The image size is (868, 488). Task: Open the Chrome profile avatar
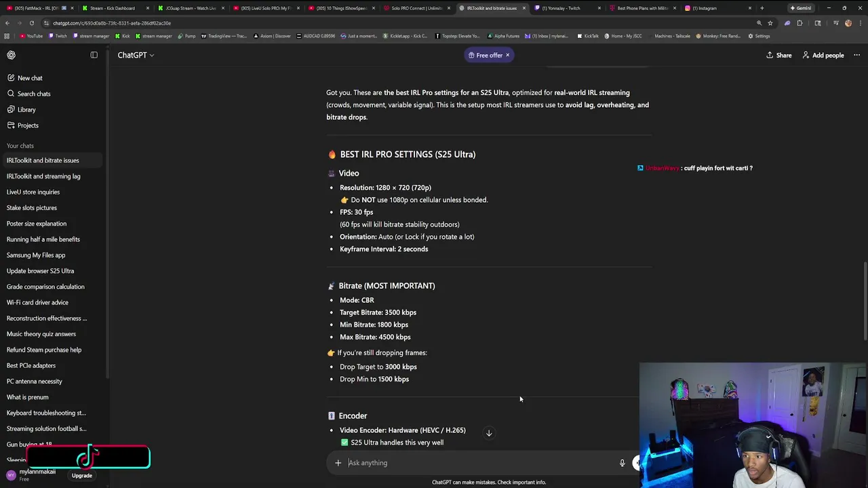pos(848,23)
